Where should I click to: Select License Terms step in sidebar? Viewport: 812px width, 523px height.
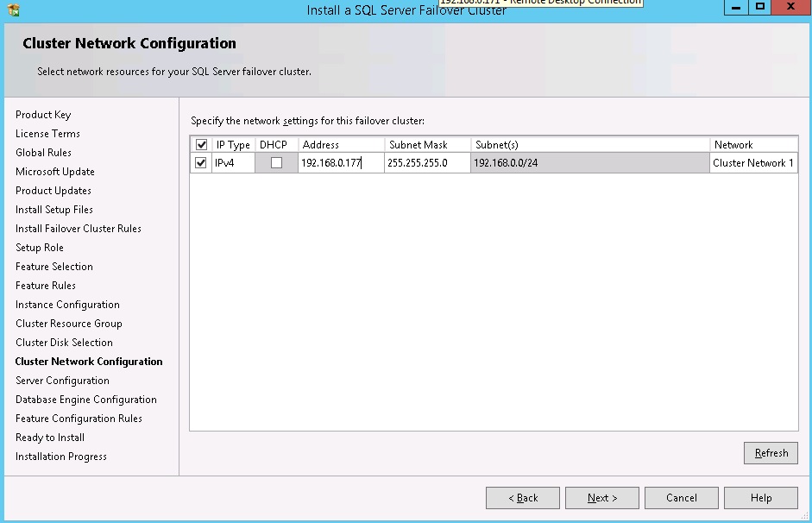pos(47,134)
